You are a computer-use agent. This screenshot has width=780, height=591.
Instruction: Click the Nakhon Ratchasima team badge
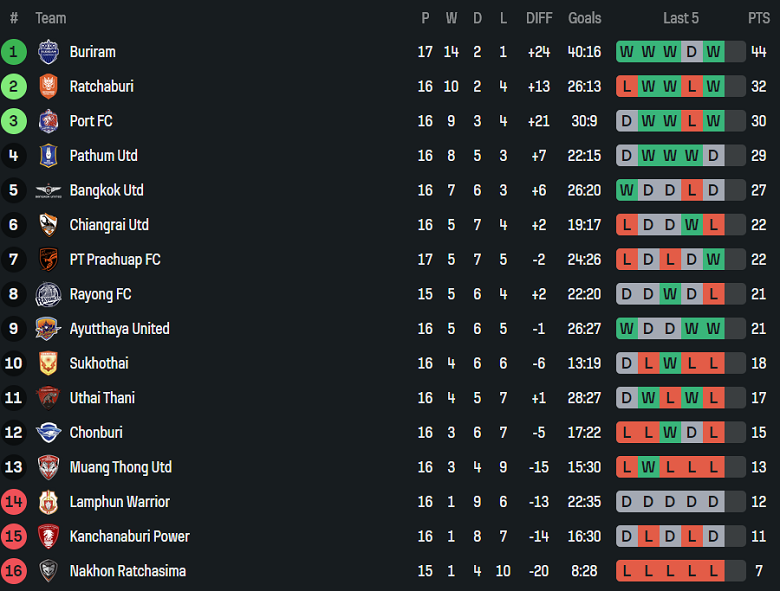48,571
